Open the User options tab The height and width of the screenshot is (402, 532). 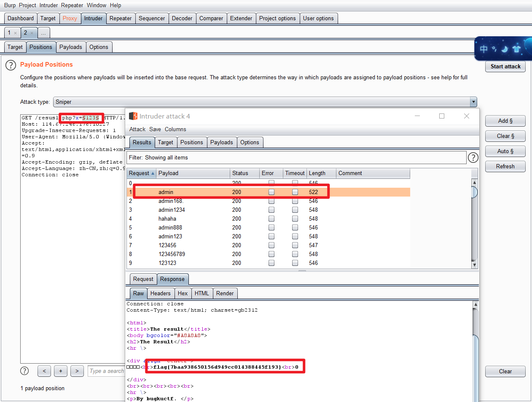[318, 19]
